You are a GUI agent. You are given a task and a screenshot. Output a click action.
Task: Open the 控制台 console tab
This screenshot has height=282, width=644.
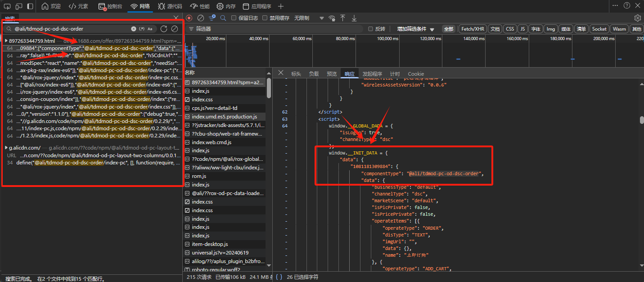(x=110, y=6)
